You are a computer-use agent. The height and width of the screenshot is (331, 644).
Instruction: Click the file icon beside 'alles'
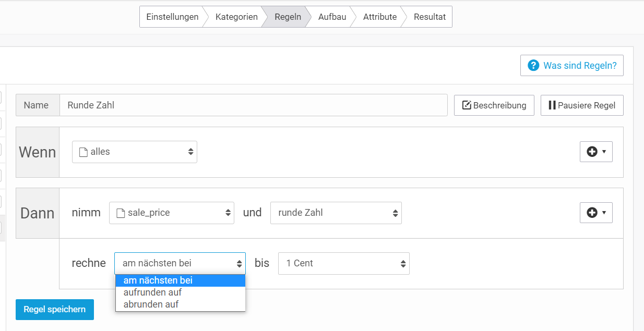[84, 152]
